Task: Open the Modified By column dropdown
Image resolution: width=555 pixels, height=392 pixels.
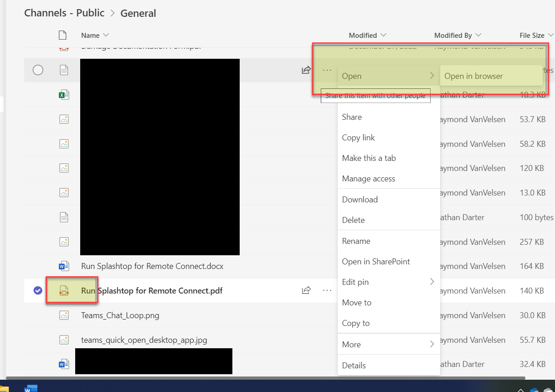Action: click(x=478, y=35)
